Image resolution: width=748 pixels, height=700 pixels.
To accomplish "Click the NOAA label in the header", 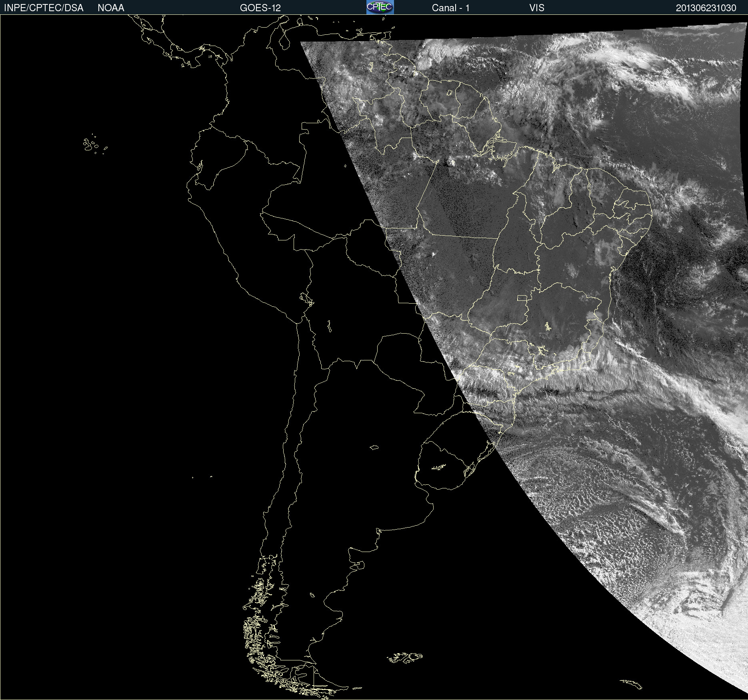I will (111, 8).
